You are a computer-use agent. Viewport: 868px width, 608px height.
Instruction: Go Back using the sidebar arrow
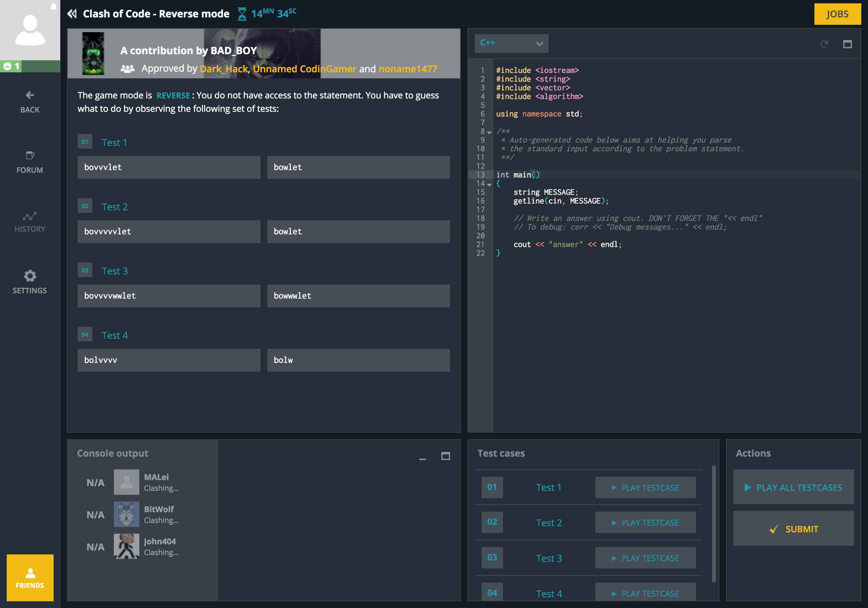(x=30, y=102)
